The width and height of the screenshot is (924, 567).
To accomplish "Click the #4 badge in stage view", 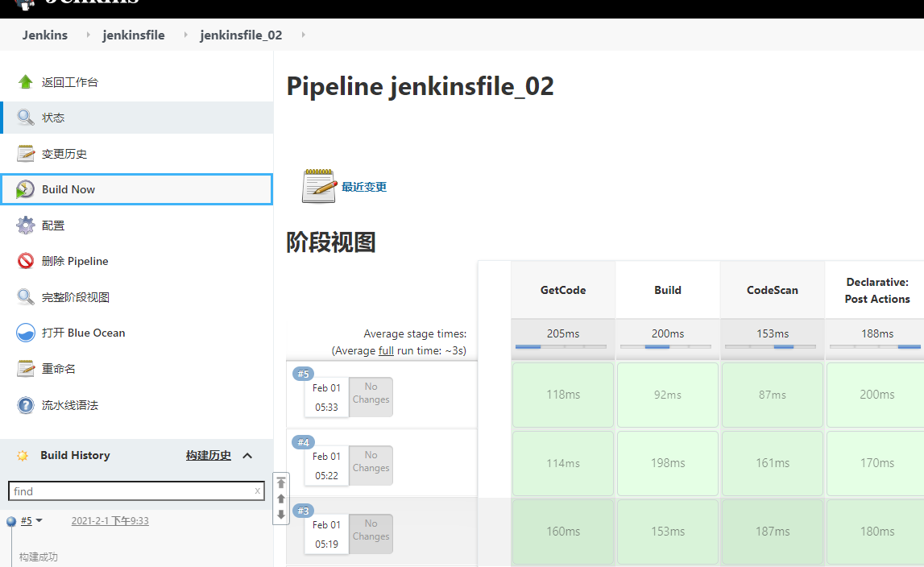I will pyautogui.click(x=303, y=442).
